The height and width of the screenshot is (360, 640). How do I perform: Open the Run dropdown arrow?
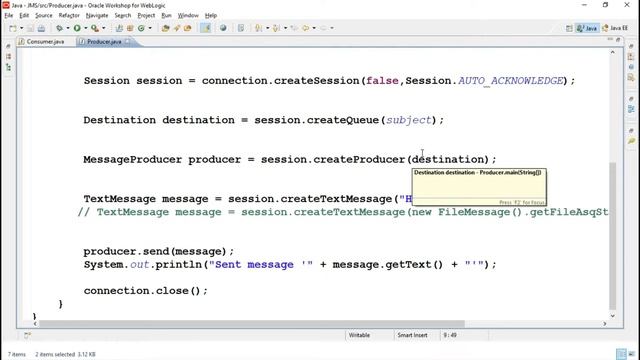click(86, 28)
